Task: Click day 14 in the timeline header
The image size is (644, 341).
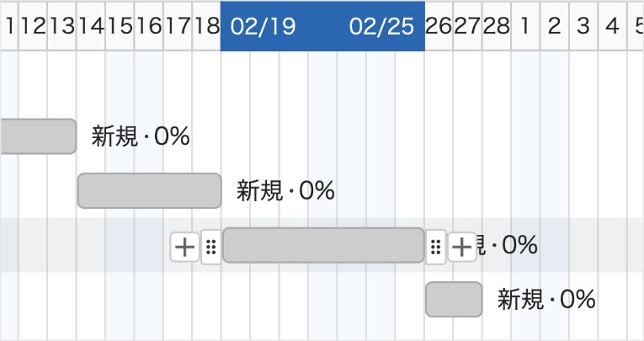Action: (x=91, y=26)
